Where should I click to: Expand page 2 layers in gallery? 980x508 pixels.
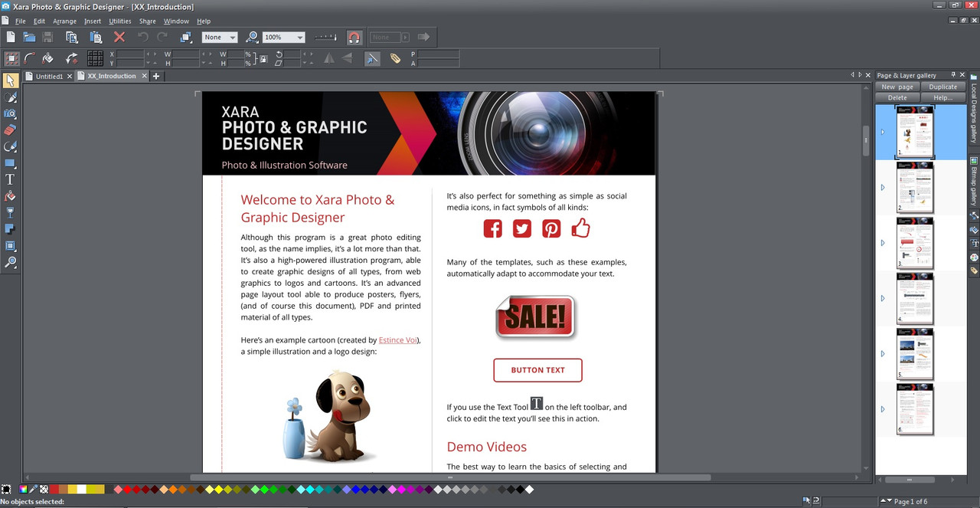(883, 188)
